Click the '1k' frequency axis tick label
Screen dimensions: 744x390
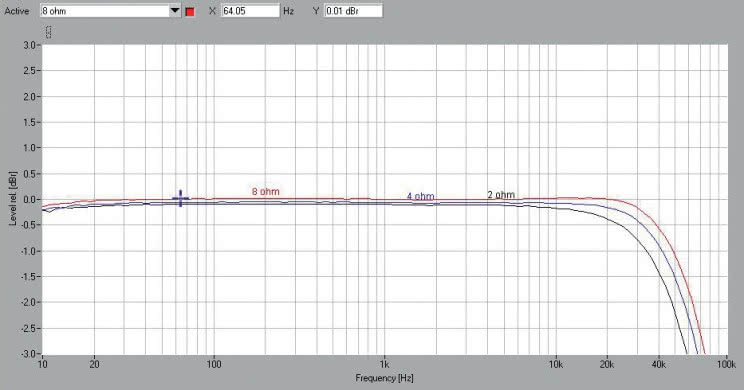coord(384,364)
